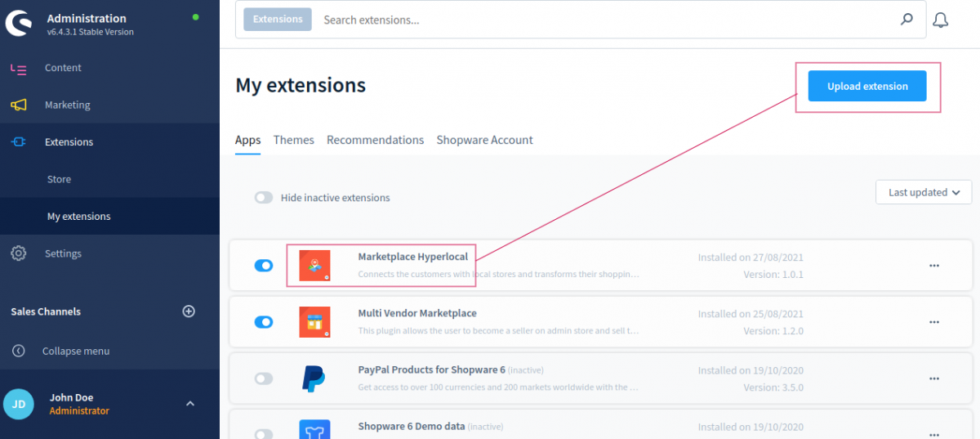Click the Extensions menu item label

(69, 142)
